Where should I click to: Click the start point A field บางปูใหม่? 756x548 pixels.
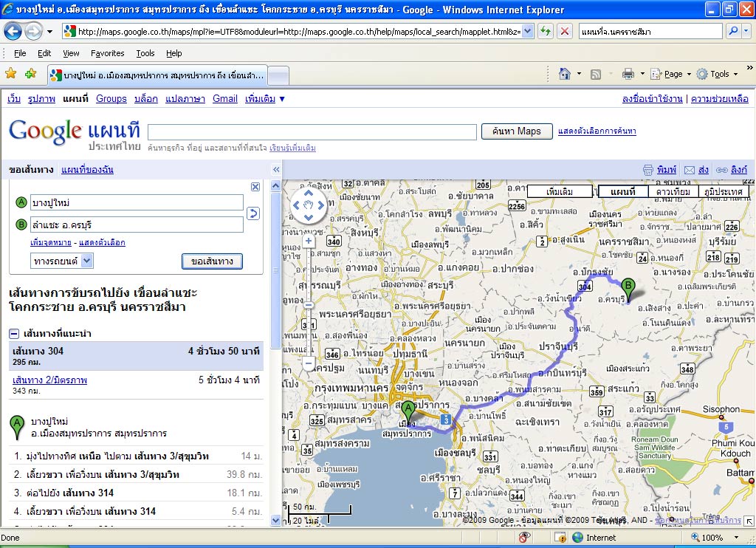point(137,202)
